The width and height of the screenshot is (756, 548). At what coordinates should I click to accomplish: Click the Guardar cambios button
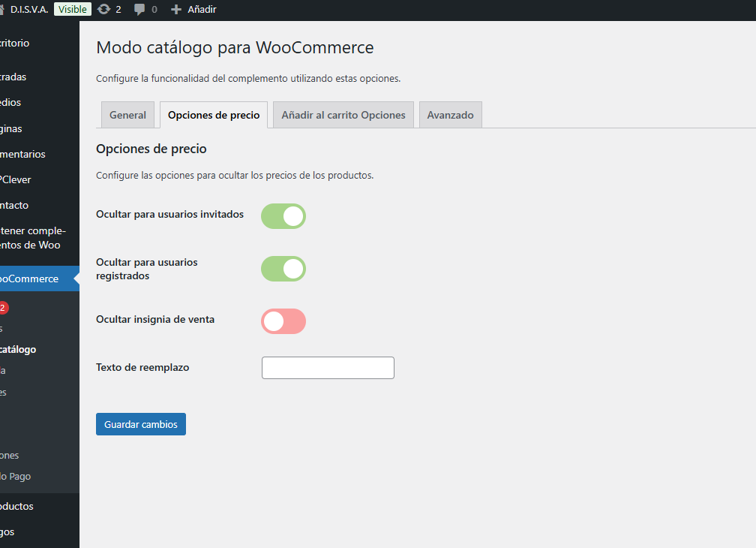click(141, 424)
